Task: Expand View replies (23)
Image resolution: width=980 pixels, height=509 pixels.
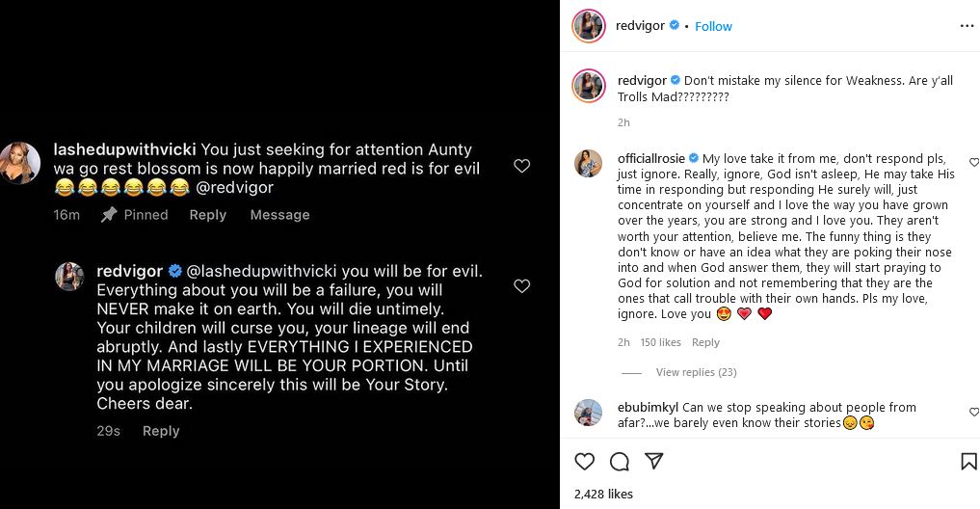Action: coord(696,372)
